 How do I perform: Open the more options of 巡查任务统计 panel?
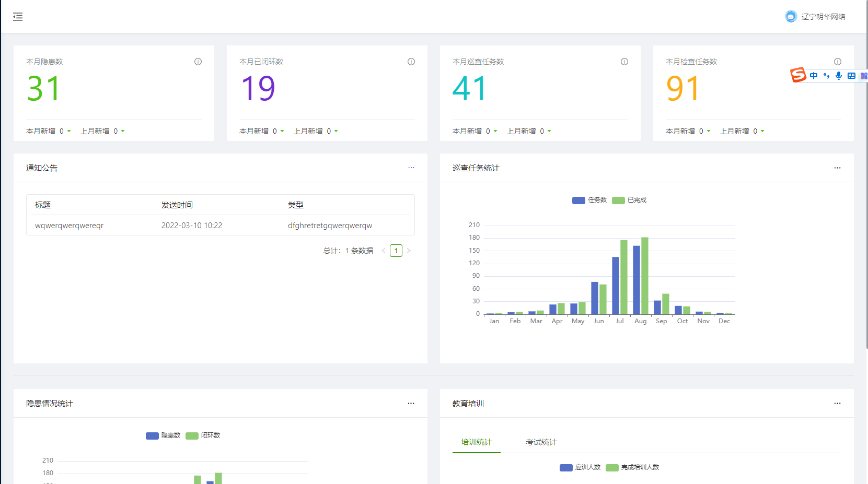point(838,168)
